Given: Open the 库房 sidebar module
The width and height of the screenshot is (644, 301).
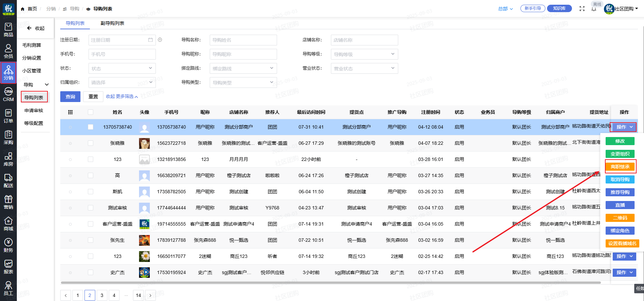Looking at the screenshot, I should (8, 159).
